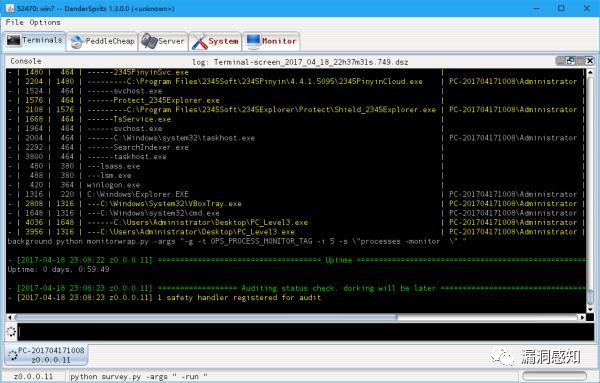The height and width of the screenshot is (383, 600).
Task: Click the Server tab icon
Action: point(149,41)
